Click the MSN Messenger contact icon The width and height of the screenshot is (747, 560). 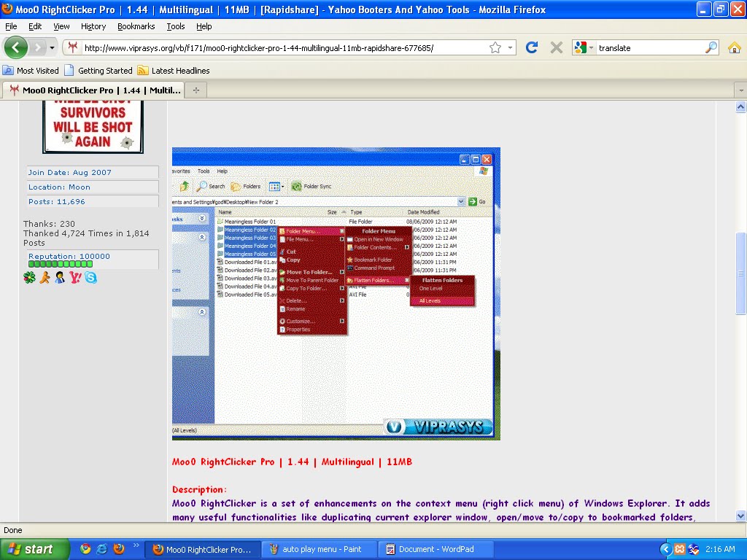pyautogui.click(x=60, y=278)
